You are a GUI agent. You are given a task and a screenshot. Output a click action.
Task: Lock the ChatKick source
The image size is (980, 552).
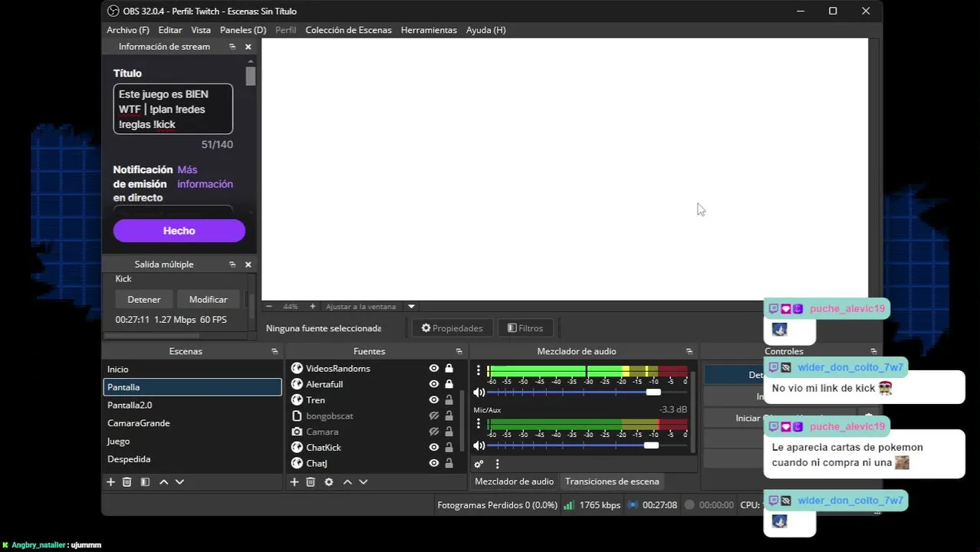pos(449,448)
